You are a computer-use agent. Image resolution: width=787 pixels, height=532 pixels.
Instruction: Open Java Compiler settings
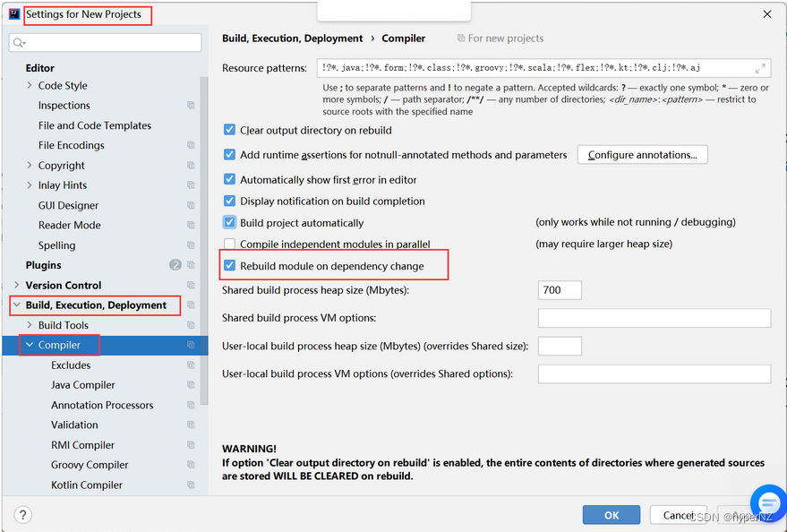pos(82,385)
